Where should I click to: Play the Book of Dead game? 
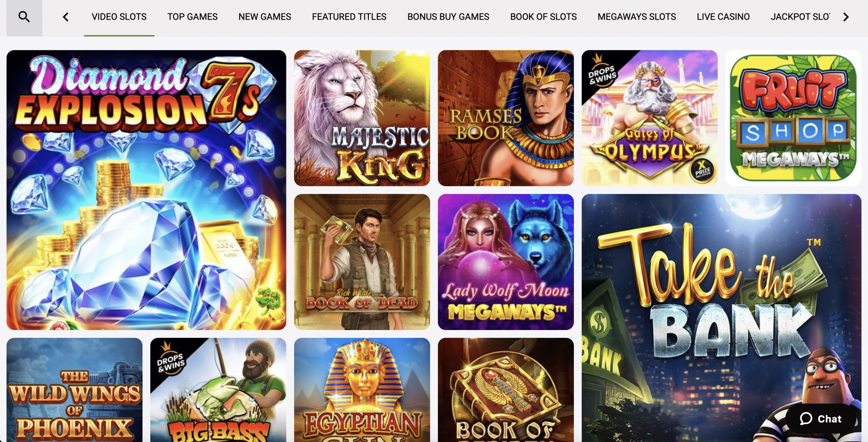(362, 262)
